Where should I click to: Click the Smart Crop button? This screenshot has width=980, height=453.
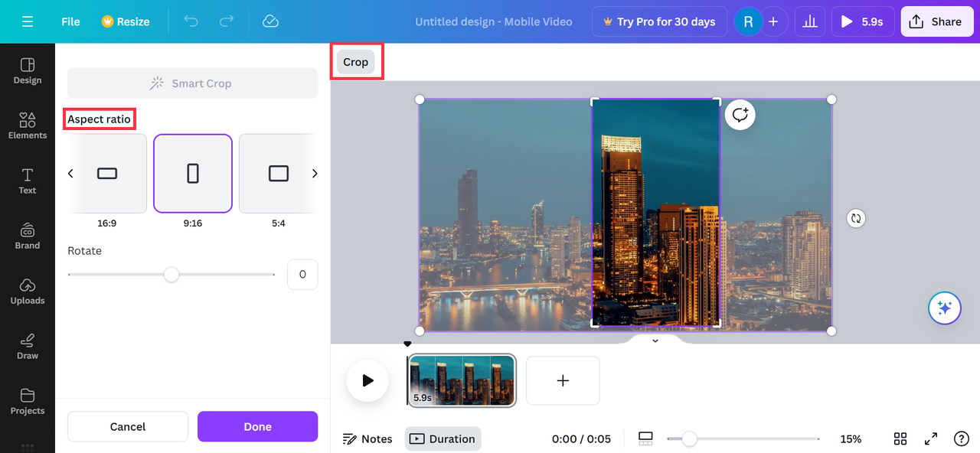tap(192, 83)
